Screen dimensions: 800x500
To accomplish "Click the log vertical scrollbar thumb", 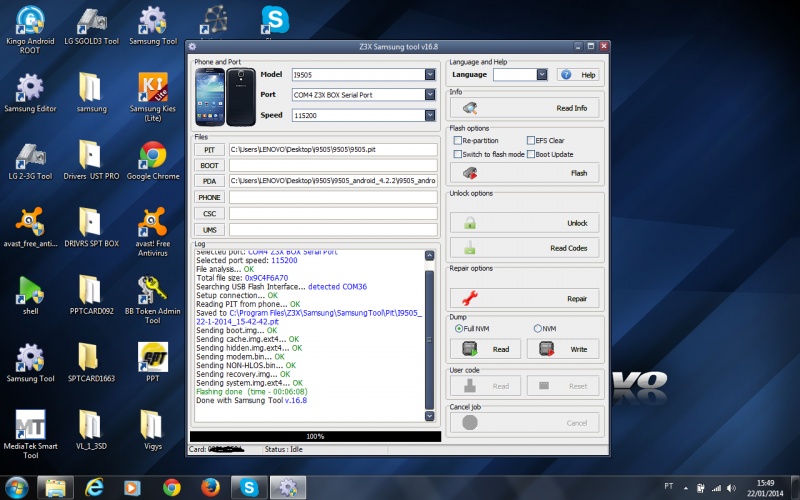I will [x=429, y=339].
